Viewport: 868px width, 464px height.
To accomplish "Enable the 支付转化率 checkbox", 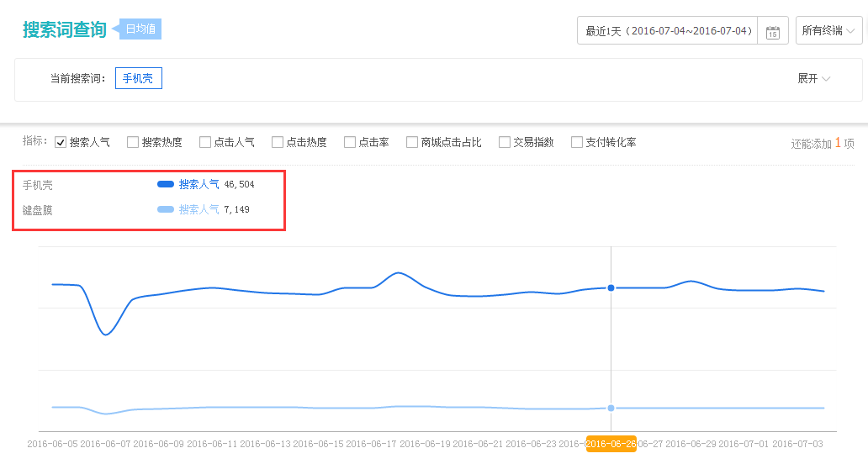I will (577, 142).
